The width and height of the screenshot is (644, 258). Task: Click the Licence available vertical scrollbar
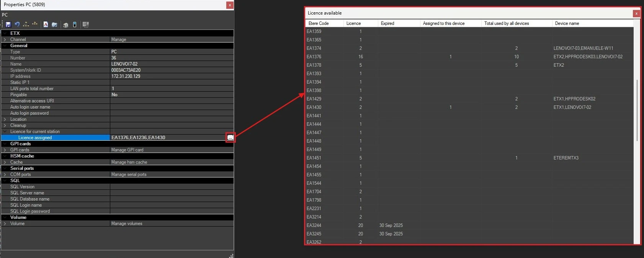click(x=637, y=110)
